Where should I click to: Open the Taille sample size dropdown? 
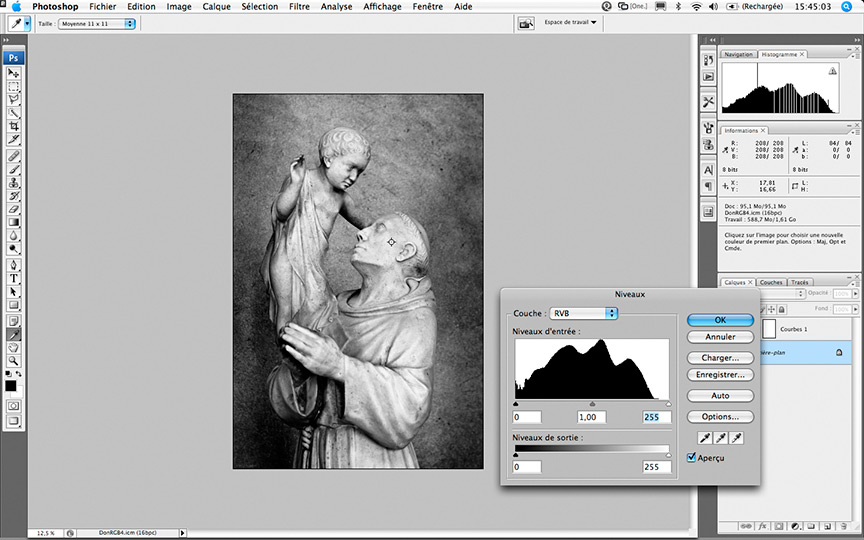tap(96, 24)
